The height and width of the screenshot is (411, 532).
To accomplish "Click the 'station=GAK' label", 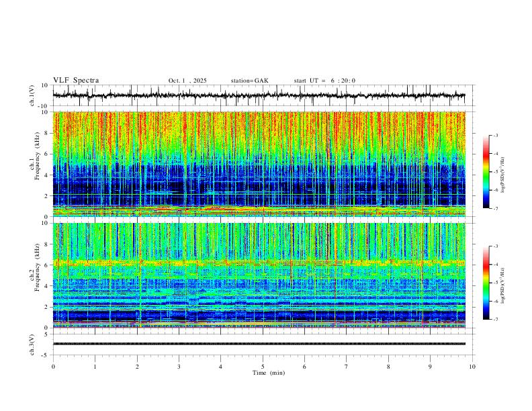I will pos(249,81).
